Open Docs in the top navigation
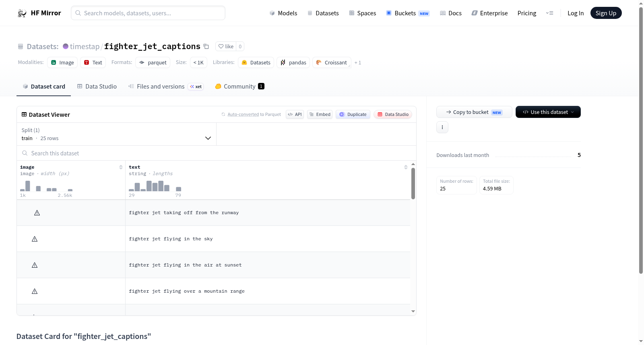Viewport: 644px width, 345px height. pos(451,13)
